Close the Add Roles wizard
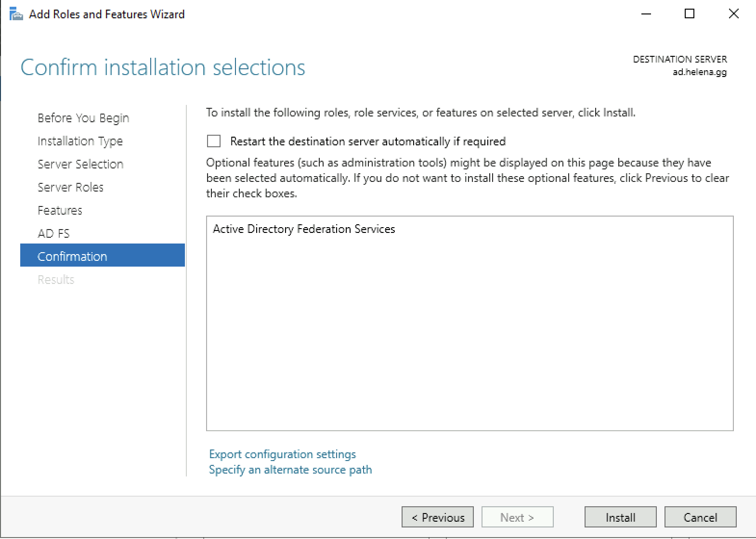Viewport: 756px width, 539px height. (733, 14)
